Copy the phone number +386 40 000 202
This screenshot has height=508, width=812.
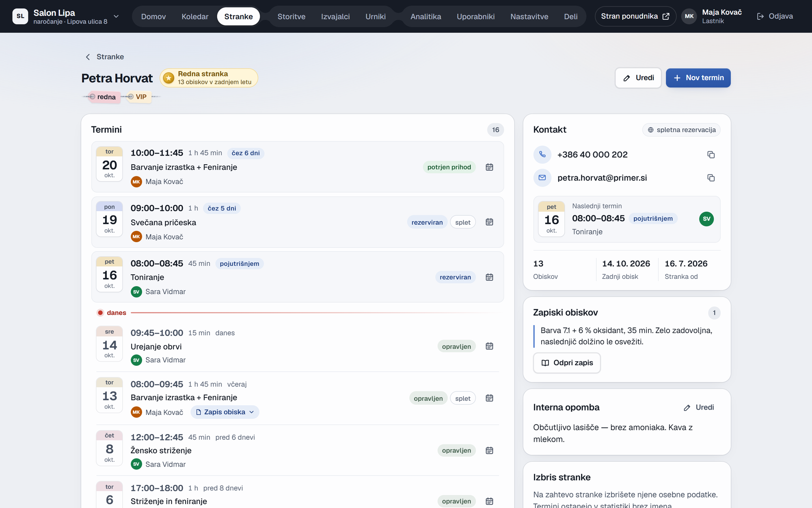tap(711, 154)
